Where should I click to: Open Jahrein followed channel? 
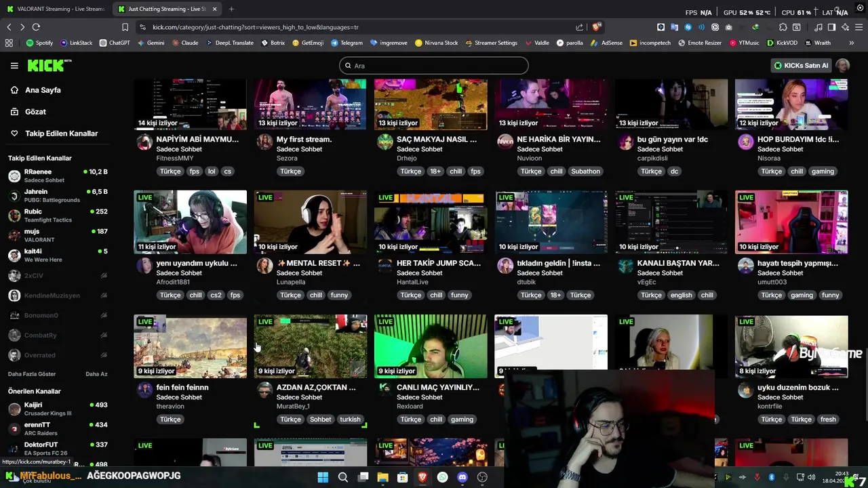pyautogui.click(x=58, y=196)
